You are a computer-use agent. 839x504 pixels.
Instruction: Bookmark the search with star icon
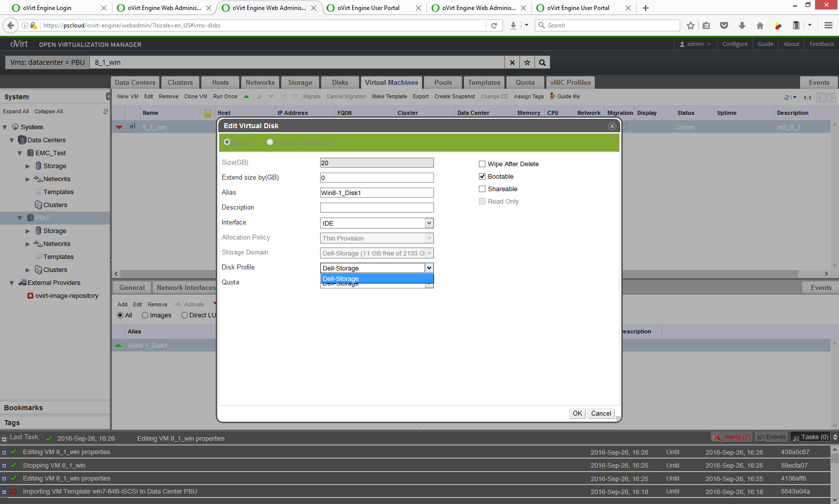coord(527,62)
